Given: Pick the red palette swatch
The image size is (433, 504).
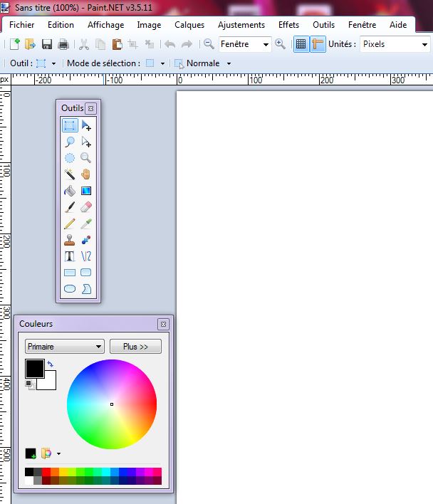Looking at the screenshot, I should (46, 472).
